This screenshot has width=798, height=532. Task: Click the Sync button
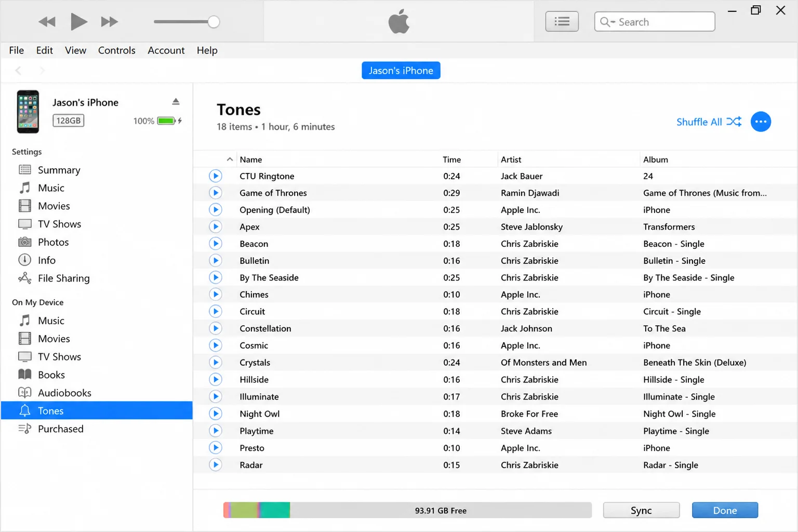641,510
